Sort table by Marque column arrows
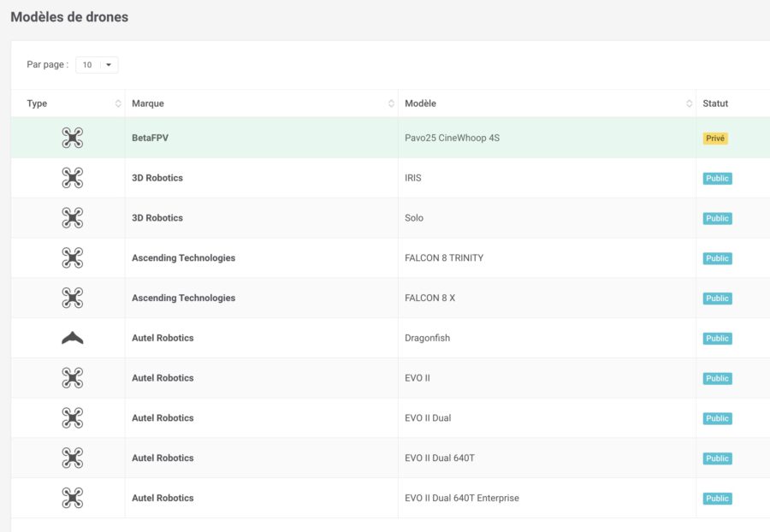 [391, 103]
